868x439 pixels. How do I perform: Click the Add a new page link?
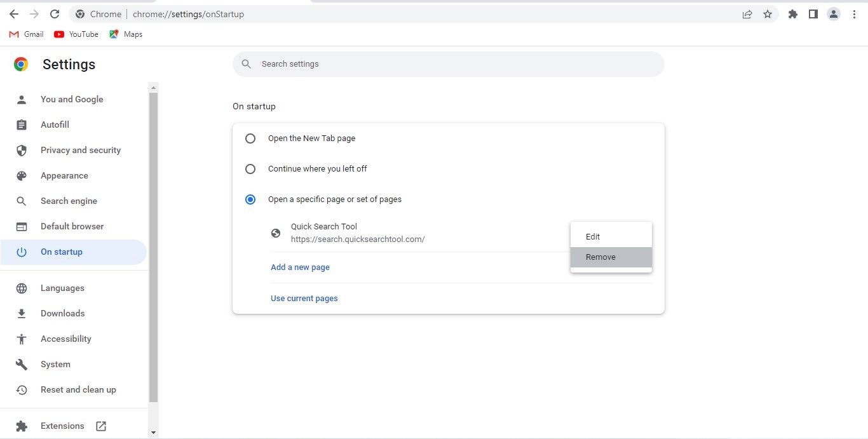point(300,267)
